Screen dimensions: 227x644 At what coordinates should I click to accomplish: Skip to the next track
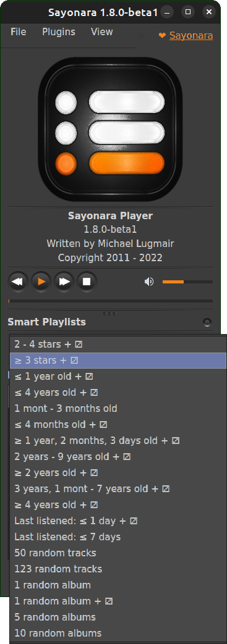(x=64, y=282)
